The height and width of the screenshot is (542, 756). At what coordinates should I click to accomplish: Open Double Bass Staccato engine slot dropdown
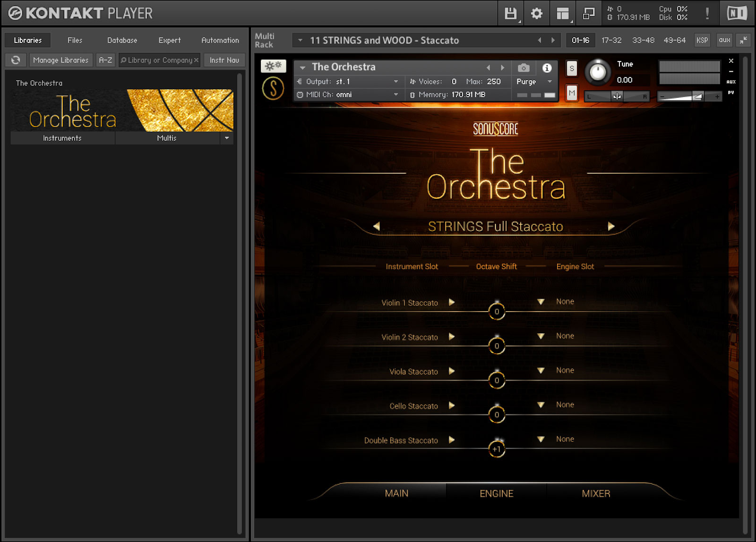tap(541, 440)
